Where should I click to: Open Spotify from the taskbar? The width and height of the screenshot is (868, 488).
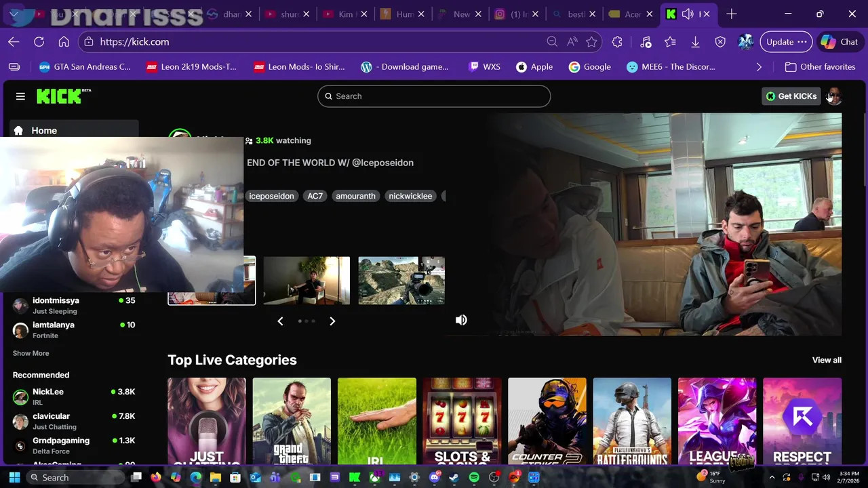474,477
